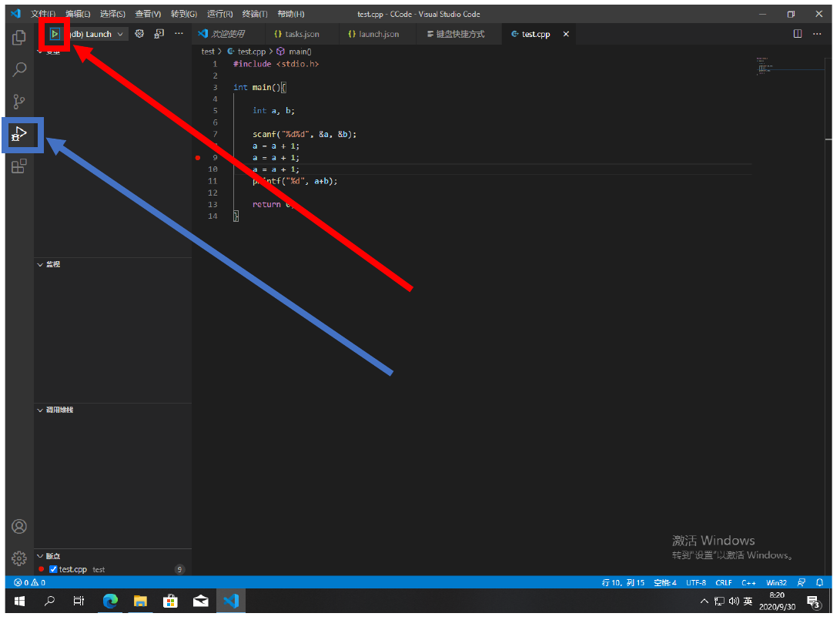This screenshot has width=840, height=620.
Task: Toggle the breakpoint dot on line 9
Action: (x=198, y=157)
